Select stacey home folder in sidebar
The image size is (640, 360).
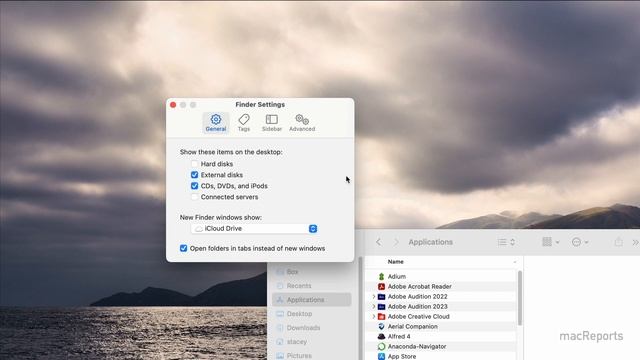tap(311, 342)
